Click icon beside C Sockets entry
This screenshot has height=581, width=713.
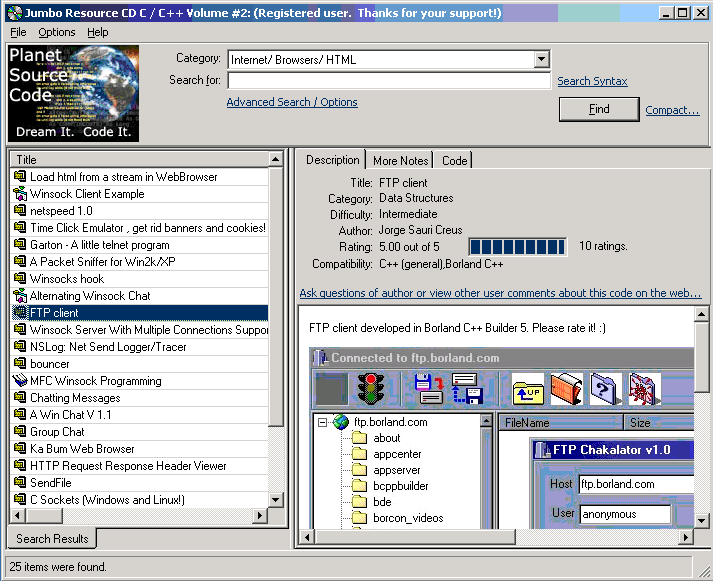[20, 499]
